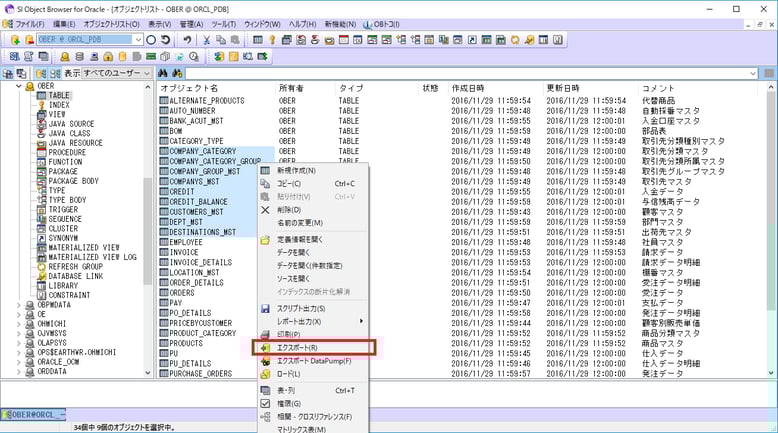Open the すべてのユーザー user filter dropdown
This screenshot has width=778, height=433.
147,73
